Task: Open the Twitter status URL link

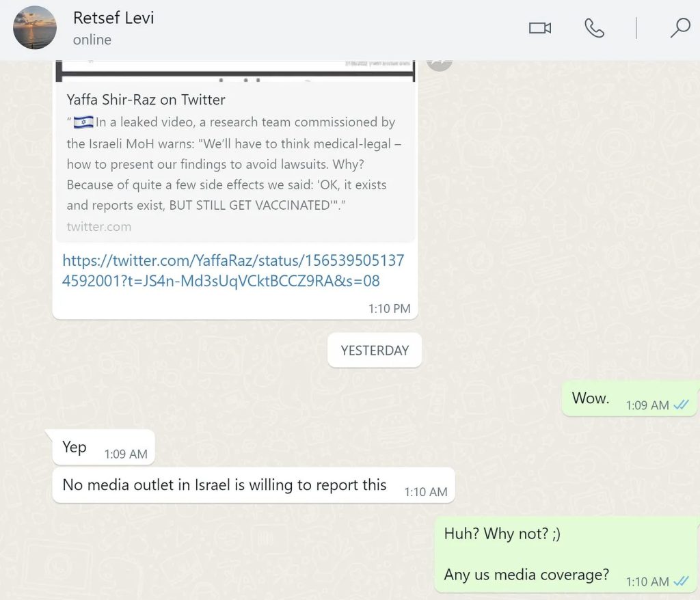Action: coord(232,271)
